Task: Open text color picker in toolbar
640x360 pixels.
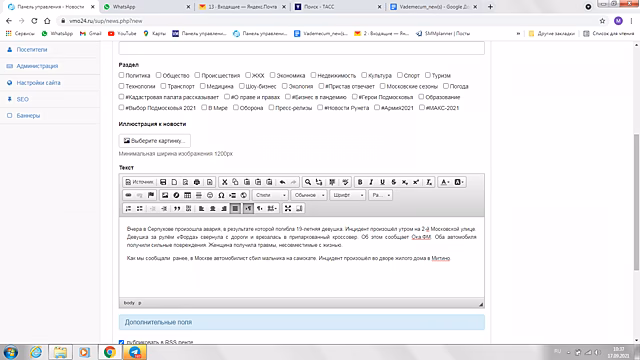Action: 444,182
